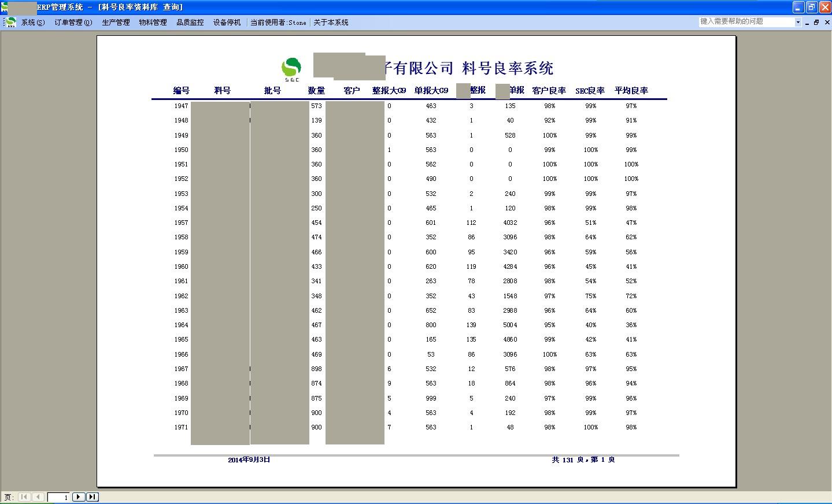Minimize the main ERP window
Viewport: 832px width, 504px height.
798,7
